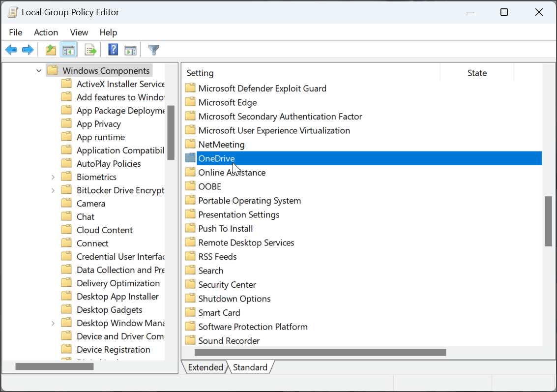Open Help via the question mark icon
The width and height of the screenshot is (557, 392).
[x=112, y=49]
